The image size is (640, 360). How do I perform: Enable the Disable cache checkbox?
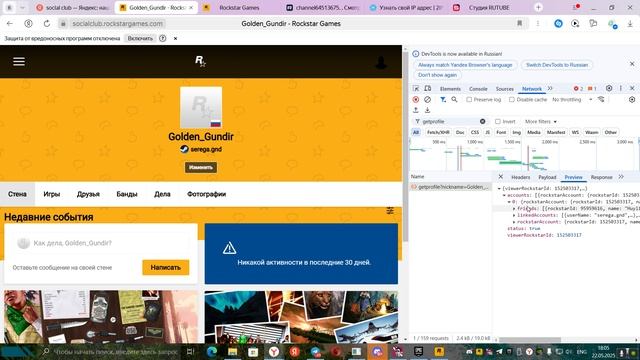pos(511,100)
